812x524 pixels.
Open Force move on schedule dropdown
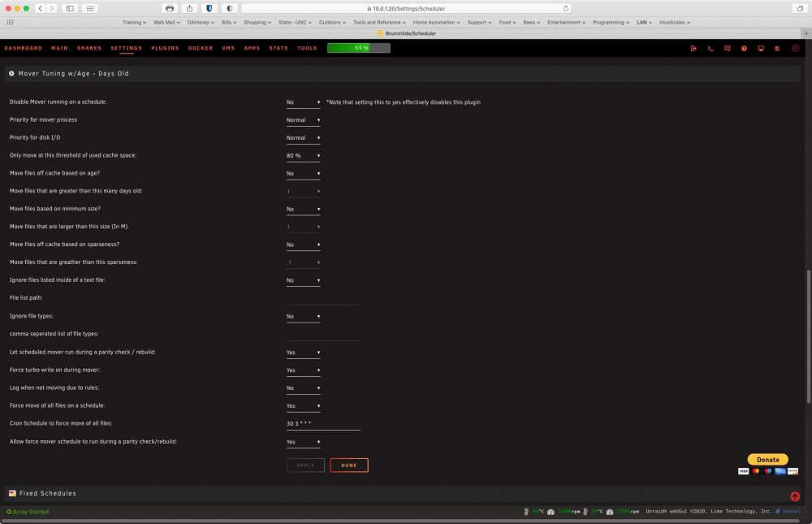[303, 406]
